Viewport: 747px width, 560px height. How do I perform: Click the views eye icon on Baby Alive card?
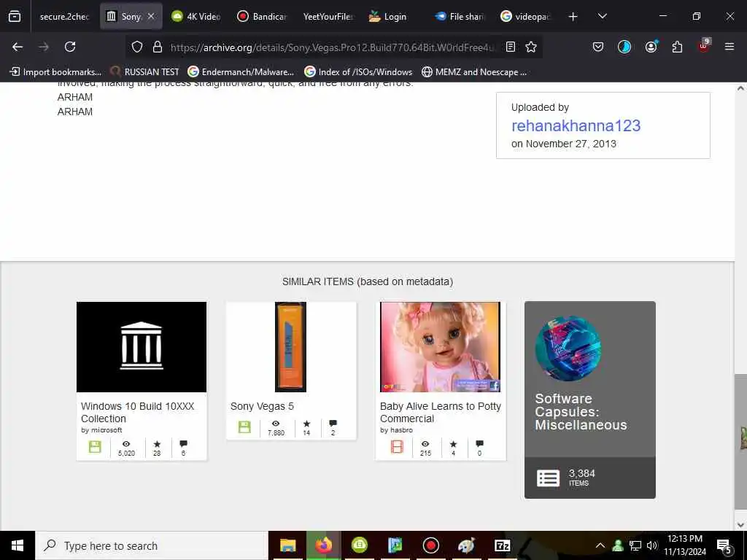click(425, 444)
